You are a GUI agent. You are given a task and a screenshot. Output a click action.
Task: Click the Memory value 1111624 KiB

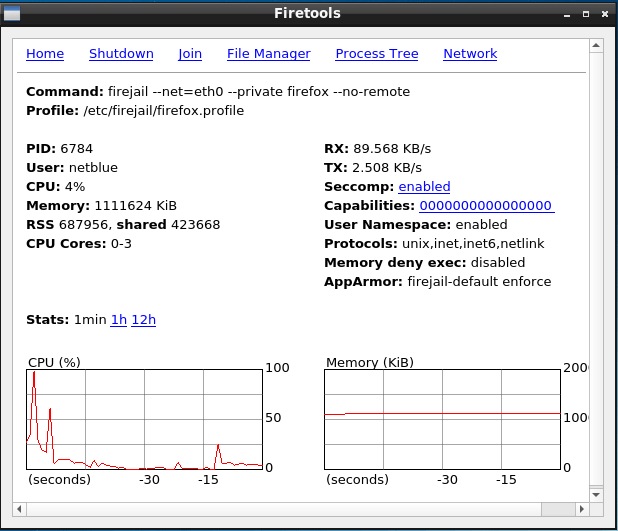[x=136, y=205]
